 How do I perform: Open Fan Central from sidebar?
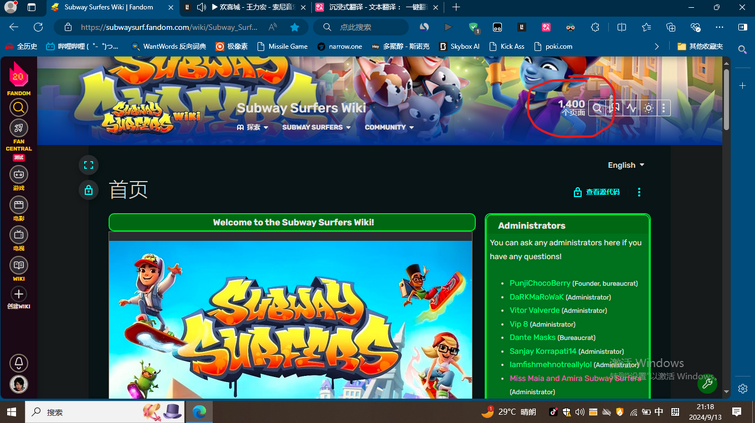point(18,128)
